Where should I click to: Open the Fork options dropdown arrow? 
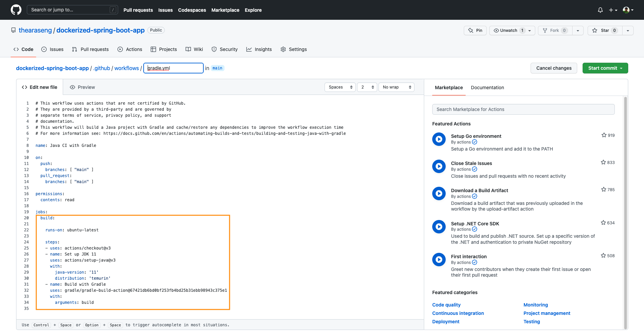(578, 31)
